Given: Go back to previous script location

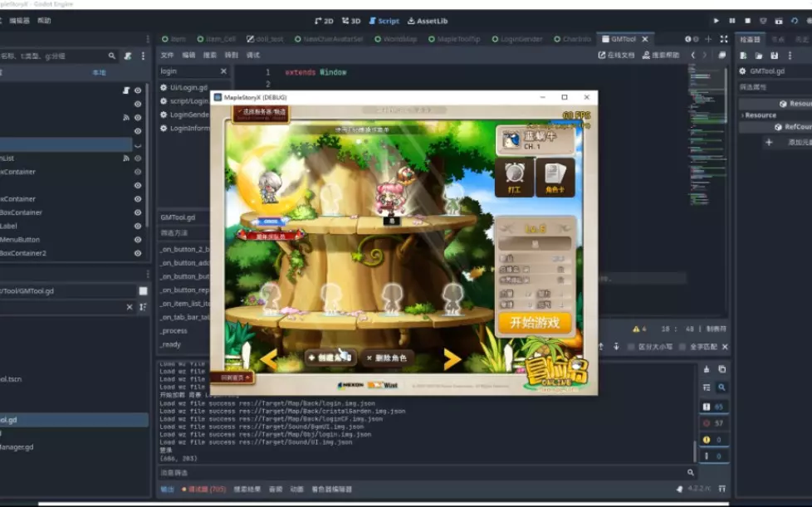Looking at the screenshot, I should point(693,55).
